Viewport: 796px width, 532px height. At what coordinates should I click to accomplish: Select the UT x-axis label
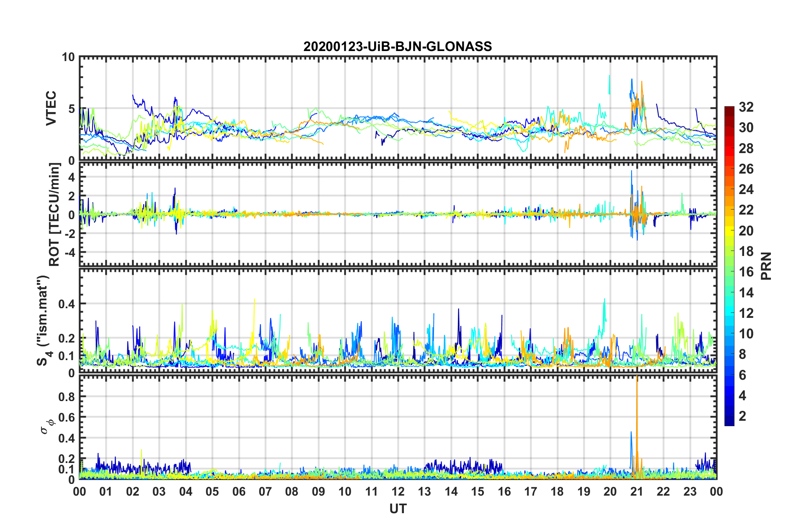click(398, 509)
